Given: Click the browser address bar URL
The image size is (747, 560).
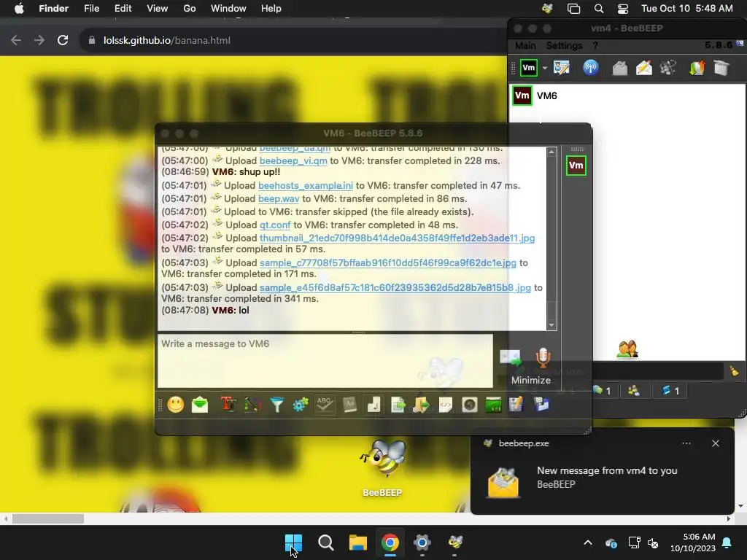Looking at the screenshot, I should tap(167, 41).
